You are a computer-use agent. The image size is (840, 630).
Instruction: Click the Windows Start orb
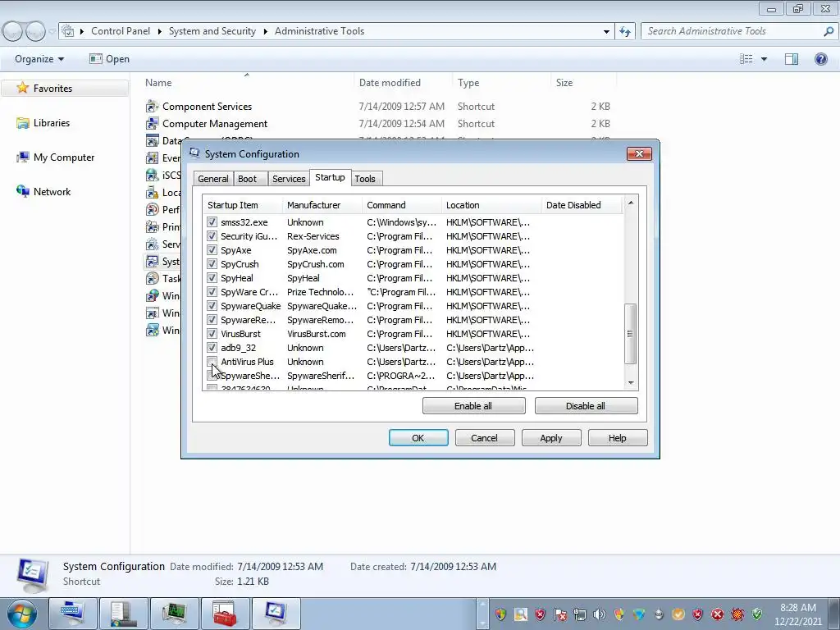(21, 614)
